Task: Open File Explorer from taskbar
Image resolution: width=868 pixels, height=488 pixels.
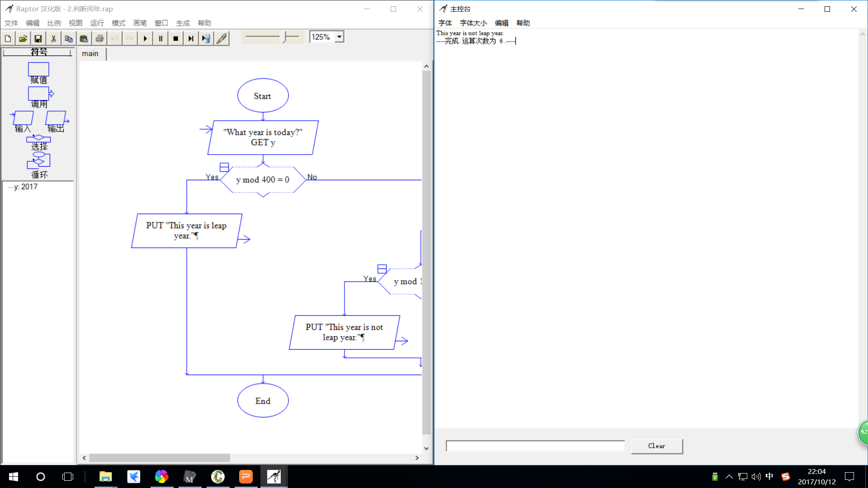Action: [x=106, y=477]
